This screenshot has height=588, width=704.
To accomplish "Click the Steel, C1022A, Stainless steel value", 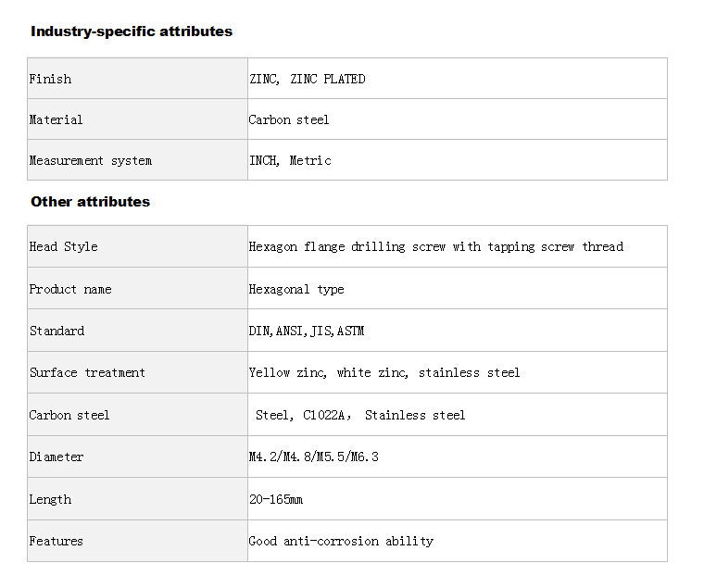I will pyautogui.click(x=360, y=415).
